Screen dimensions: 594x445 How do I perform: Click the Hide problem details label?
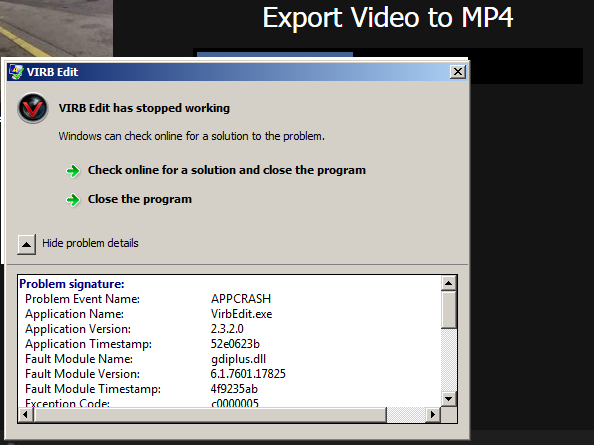click(90, 243)
